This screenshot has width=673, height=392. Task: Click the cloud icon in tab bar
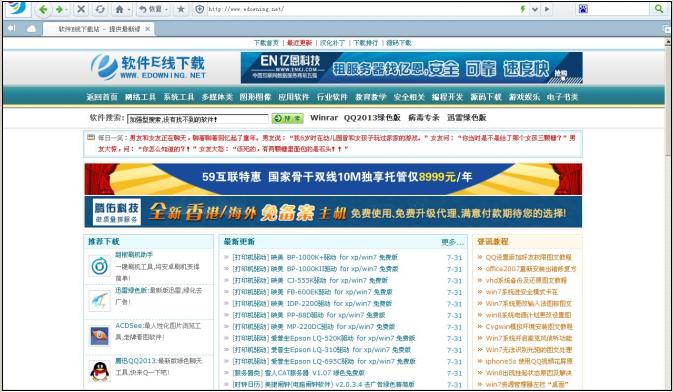[x=31, y=29]
